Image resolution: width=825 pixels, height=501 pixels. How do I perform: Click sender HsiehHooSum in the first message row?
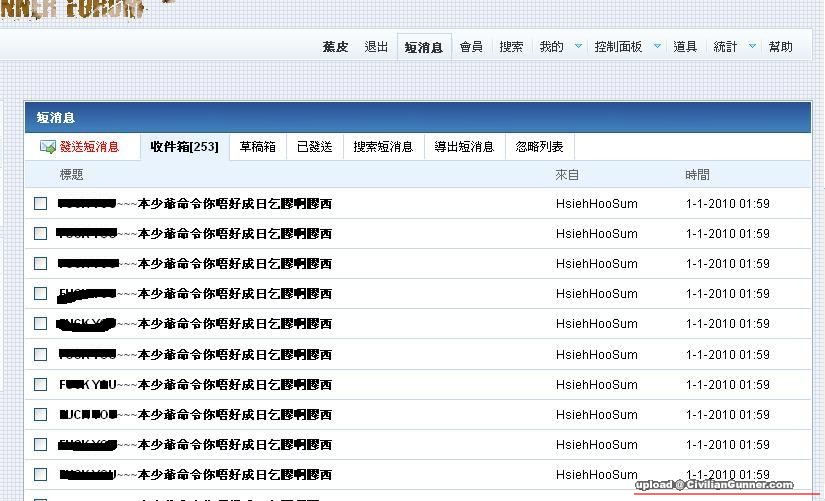(x=596, y=203)
